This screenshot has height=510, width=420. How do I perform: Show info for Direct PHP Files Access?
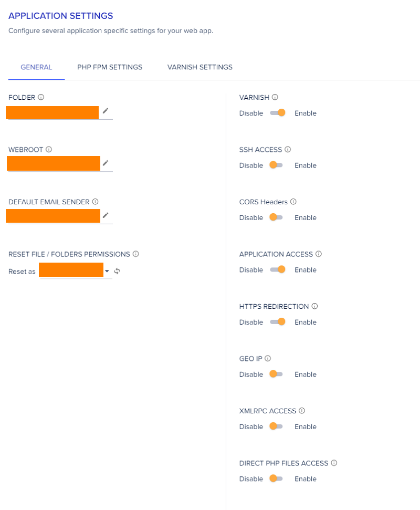coord(334,463)
